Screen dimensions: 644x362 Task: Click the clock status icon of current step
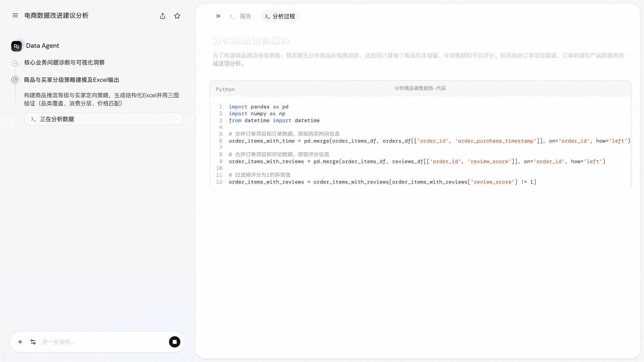point(15,79)
